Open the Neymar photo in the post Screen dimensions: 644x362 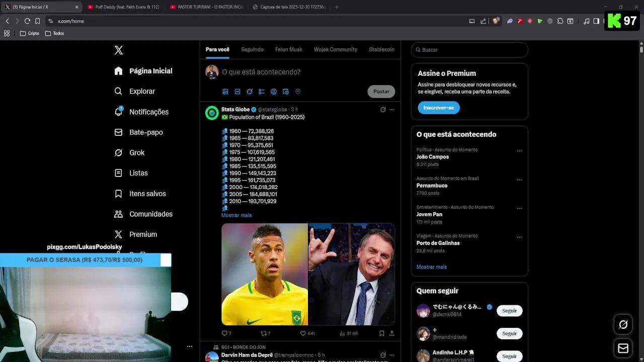coord(265,274)
